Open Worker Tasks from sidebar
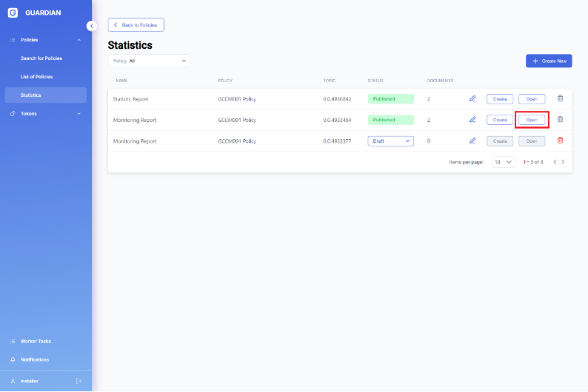The height and width of the screenshot is (392, 588). pos(36,341)
